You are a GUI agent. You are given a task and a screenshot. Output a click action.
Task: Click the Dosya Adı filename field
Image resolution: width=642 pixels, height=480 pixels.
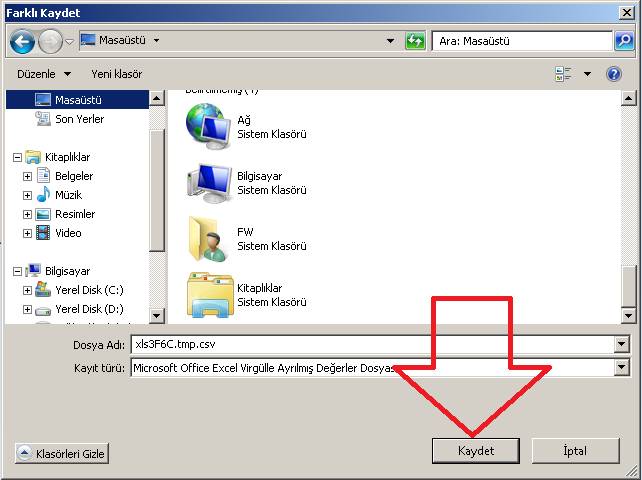pos(373,344)
